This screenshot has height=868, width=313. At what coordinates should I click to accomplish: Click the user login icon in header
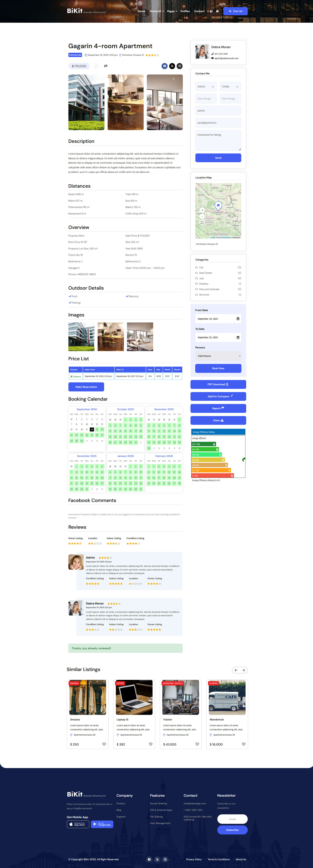tap(211, 11)
